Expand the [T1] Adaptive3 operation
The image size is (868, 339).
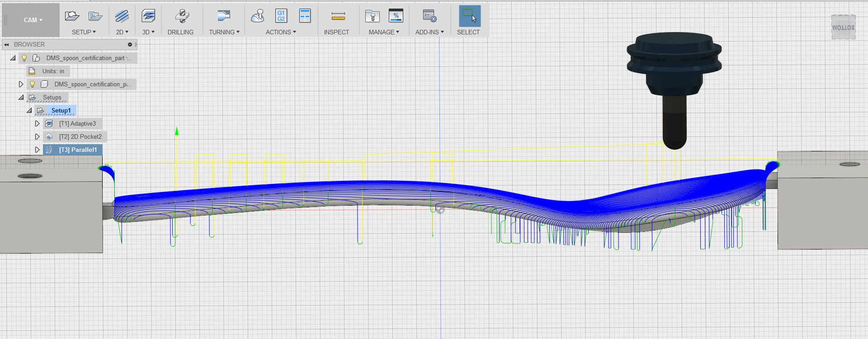pyautogui.click(x=38, y=123)
